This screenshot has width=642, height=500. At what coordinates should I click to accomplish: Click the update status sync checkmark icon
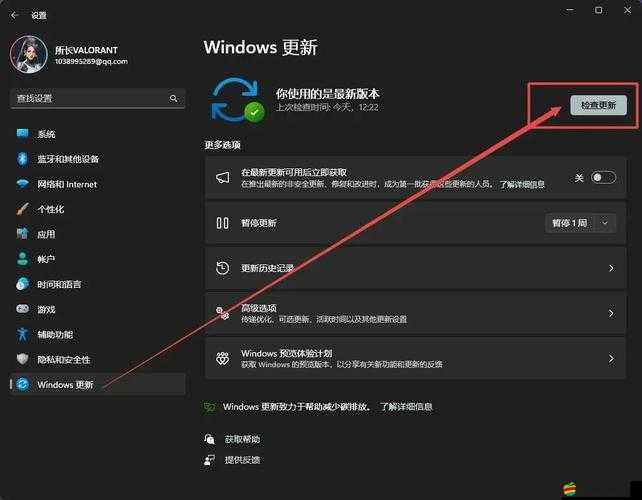(x=237, y=100)
